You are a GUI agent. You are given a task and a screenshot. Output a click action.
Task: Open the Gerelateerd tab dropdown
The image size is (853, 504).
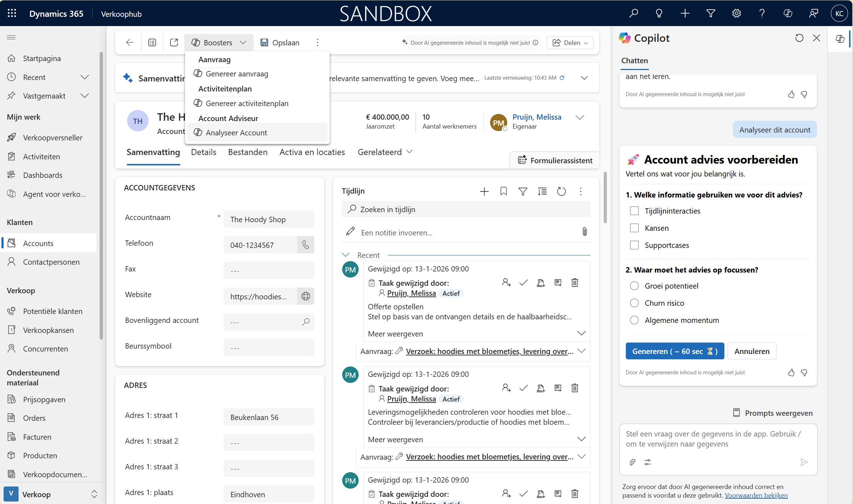coord(385,152)
